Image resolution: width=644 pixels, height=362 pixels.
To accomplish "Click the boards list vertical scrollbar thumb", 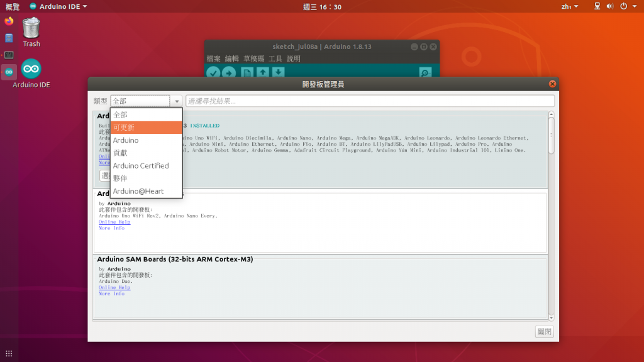I will pos(551,136).
